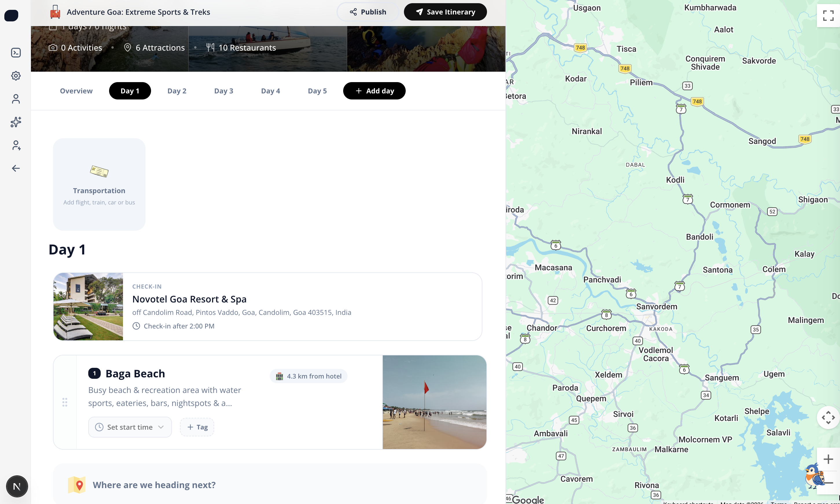Click 'Where are we heading next?' prompt
This screenshot has height=504, width=840.
[270, 484]
